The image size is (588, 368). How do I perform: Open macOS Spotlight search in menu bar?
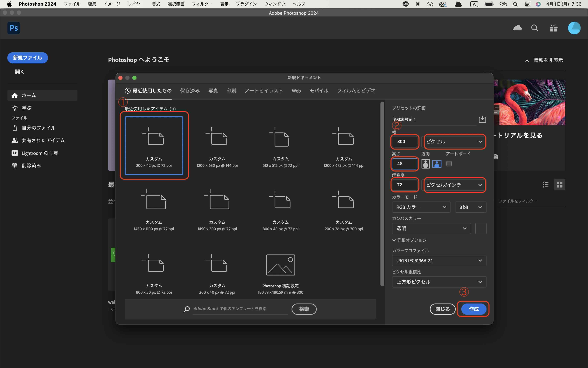[x=515, y=4]
